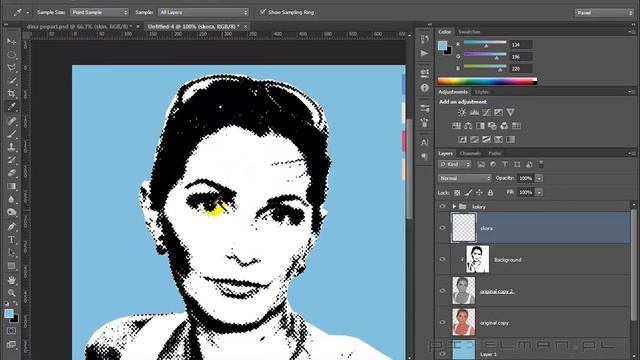Select the Clone Stamp tool

point(11,147)
